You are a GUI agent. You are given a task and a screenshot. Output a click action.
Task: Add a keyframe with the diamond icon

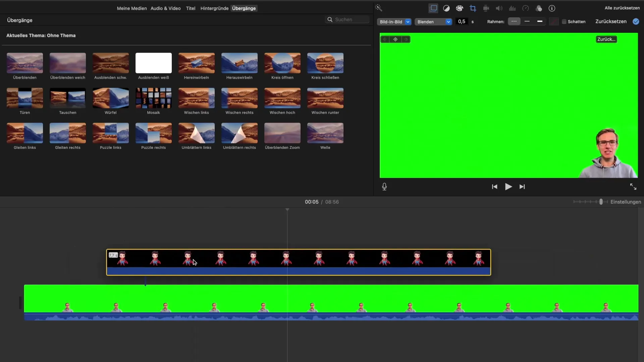[x=395, y=40]
